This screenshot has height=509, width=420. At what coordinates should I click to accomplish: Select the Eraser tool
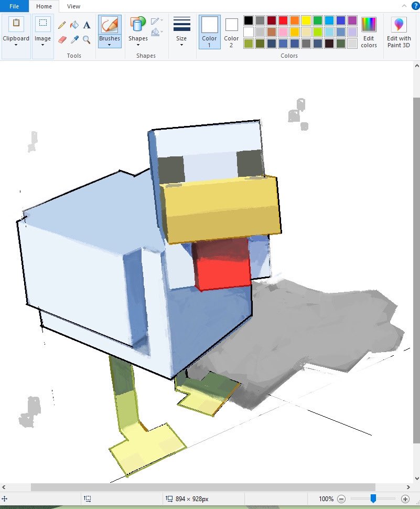62,39
